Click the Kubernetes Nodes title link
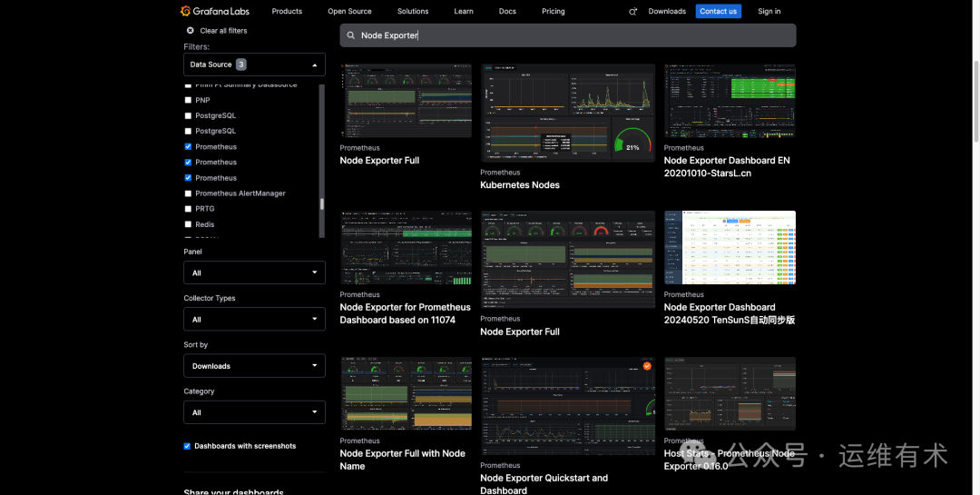The image size is (980, 495). point(520,185)
